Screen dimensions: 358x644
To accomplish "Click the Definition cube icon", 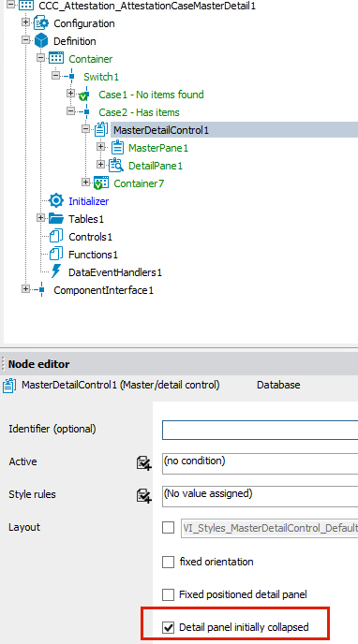I will [41, 41].
